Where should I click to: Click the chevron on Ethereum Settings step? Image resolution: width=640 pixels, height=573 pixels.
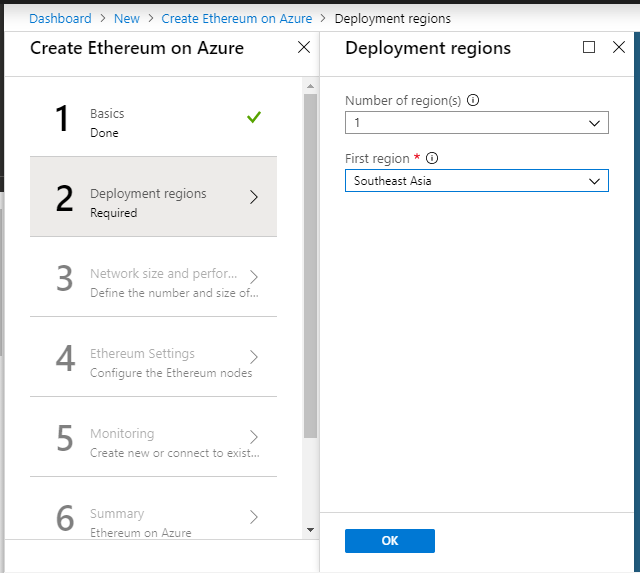tap(254, 357)
